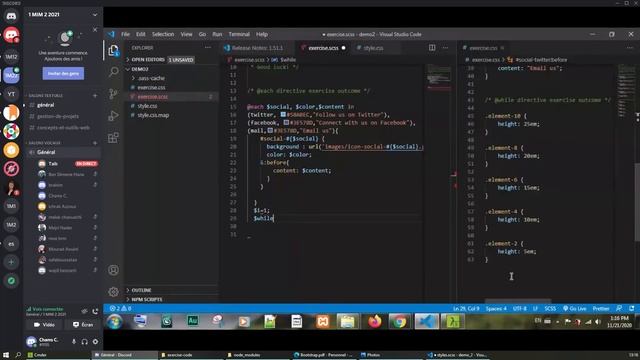This screenshot has height=360, width=640.
Task: Open the File menu
Action: pyautogui.click(x=125, y=34)
